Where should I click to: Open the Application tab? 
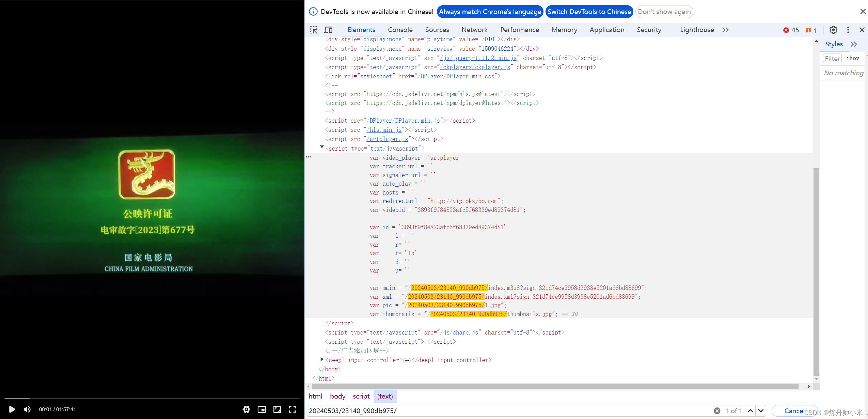(607, 30)
